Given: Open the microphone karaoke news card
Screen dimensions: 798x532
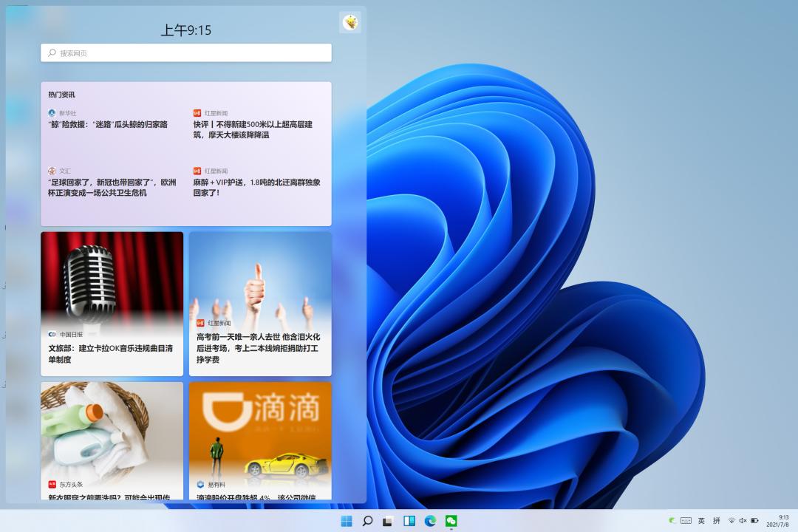Looking at the screenshot, I should point(112,304).
